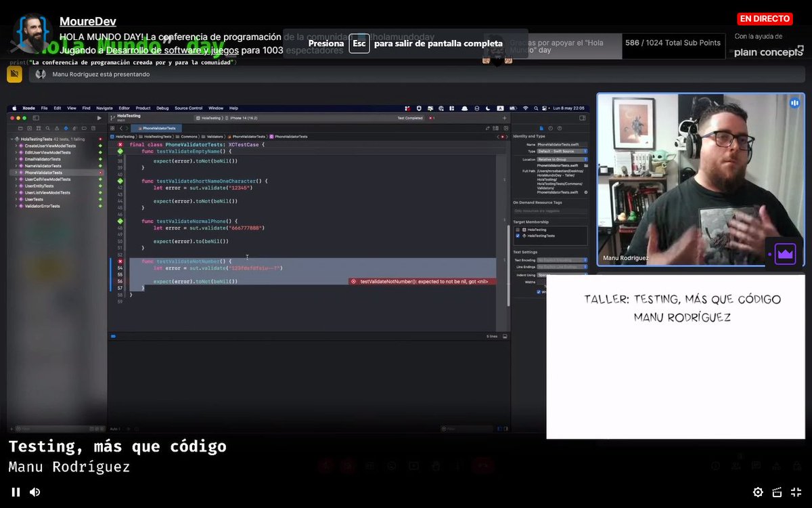Select UserListViewModelTests in test navigator

(47, 193)
